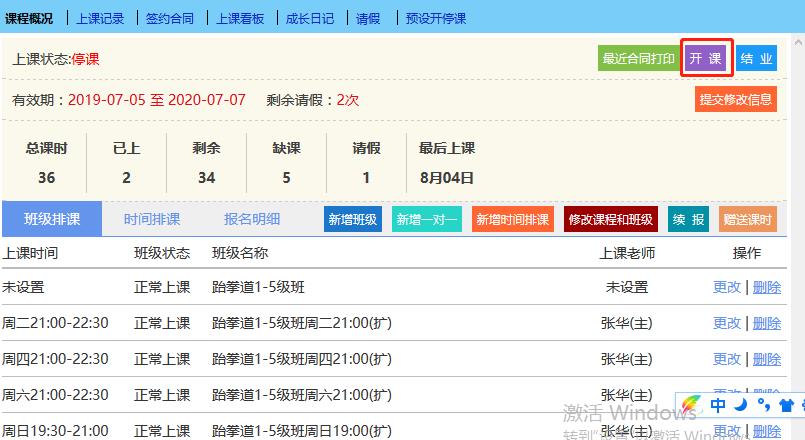Viewport: 805px width, 440px height.
Task: Open the IME skin shirt icon
Action: click(786, 406)
